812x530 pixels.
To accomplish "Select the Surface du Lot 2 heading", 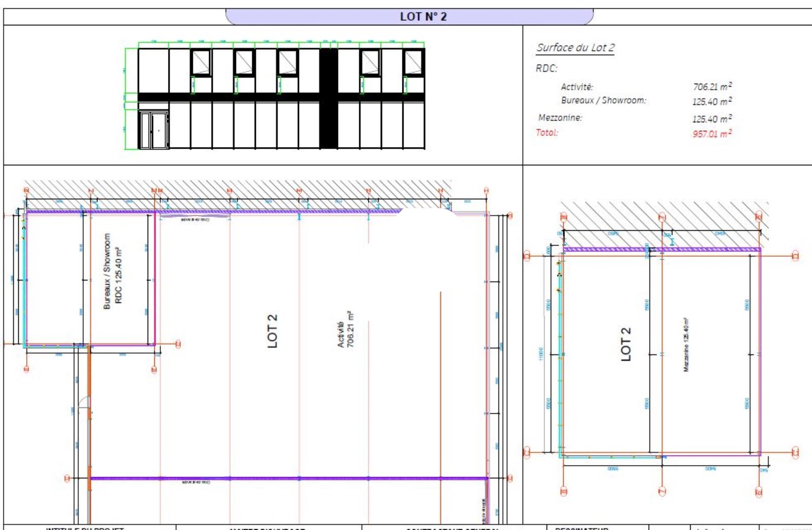I will [575, 48].
